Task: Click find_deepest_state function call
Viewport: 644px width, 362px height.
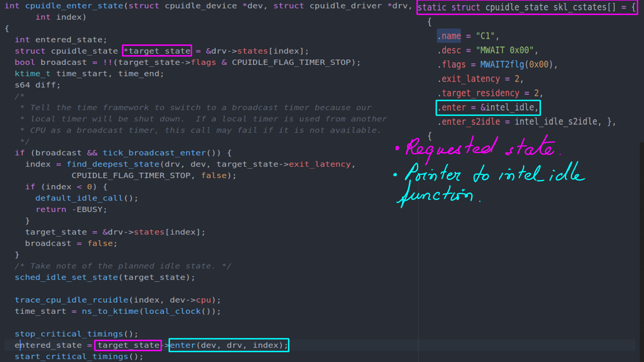Action: 113,164
